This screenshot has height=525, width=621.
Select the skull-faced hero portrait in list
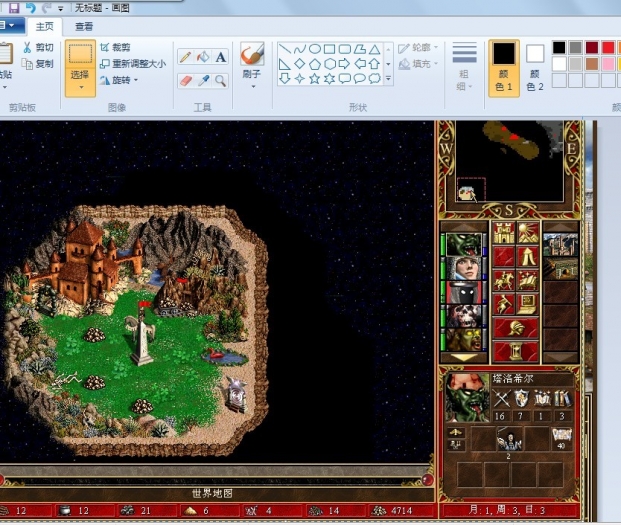tap(464, 316)
